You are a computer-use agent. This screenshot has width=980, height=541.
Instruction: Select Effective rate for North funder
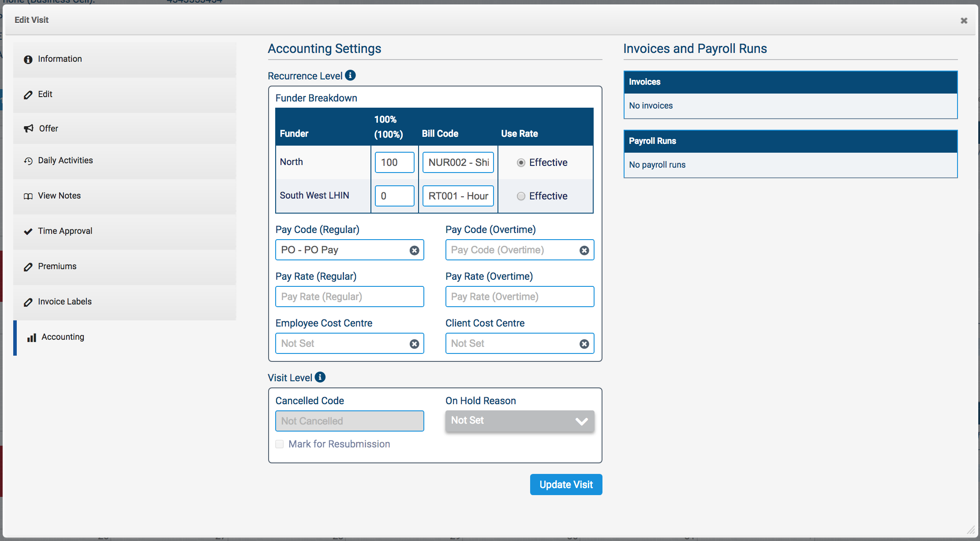tap(521, 163)
